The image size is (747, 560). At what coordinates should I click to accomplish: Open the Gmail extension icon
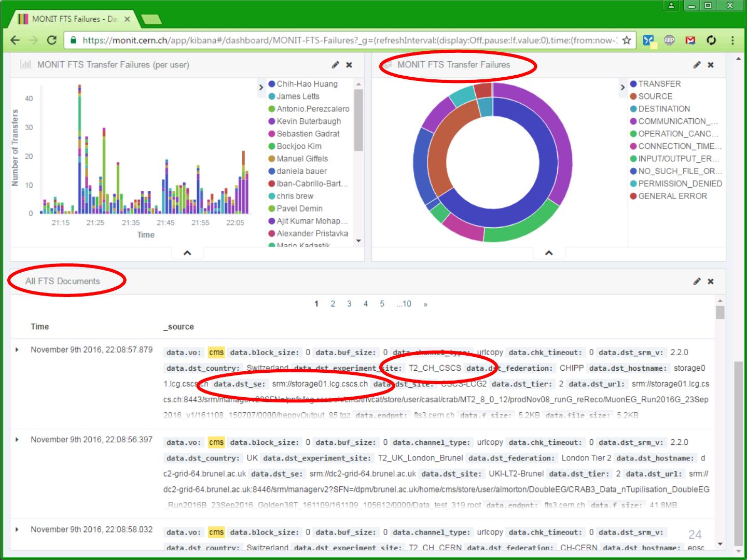[690, 40]
